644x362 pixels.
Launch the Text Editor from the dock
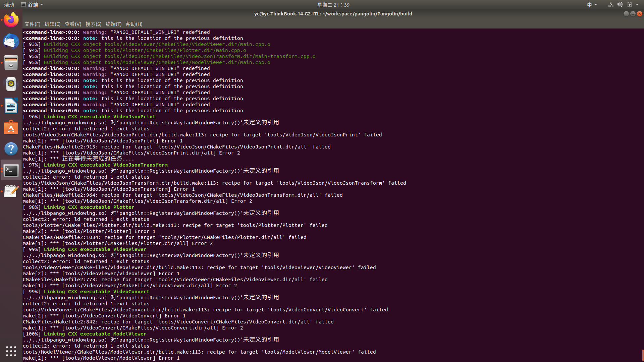point(11,191)
